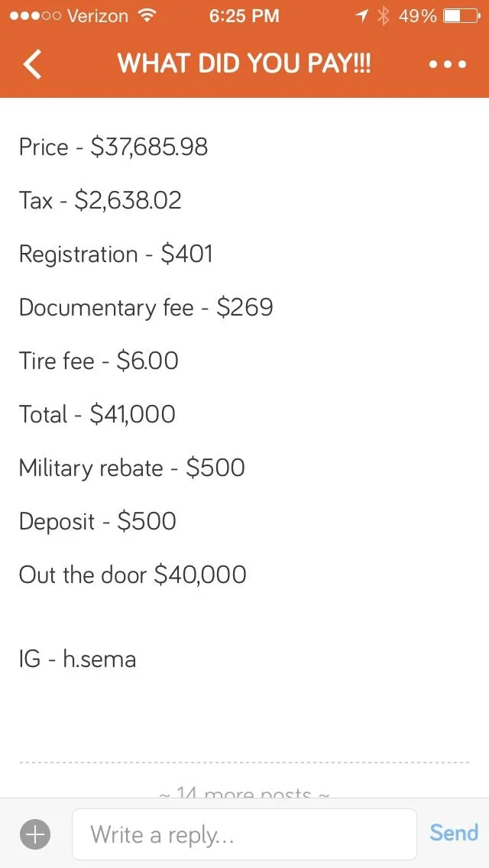Viewport: 489px width, 868px height.
Task: Focus the Write a reply field
Action: pyautogui.click(x=244, y=834)
